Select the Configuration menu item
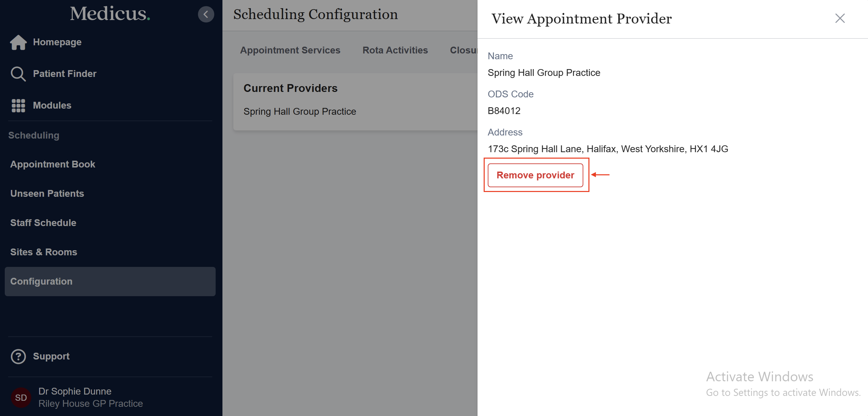This screenshot has height=416, width=868. pos(41,282)
